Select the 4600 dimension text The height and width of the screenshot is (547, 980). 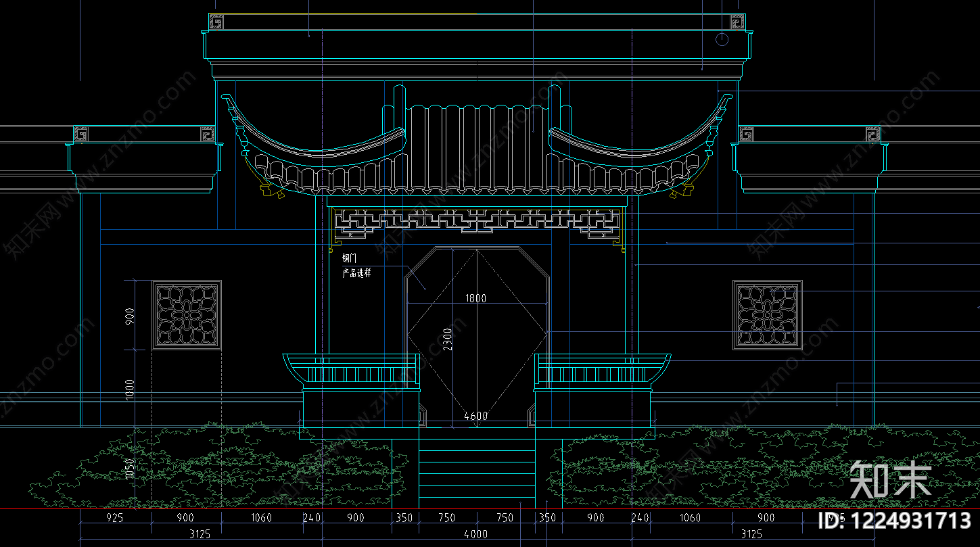(476, 416)
